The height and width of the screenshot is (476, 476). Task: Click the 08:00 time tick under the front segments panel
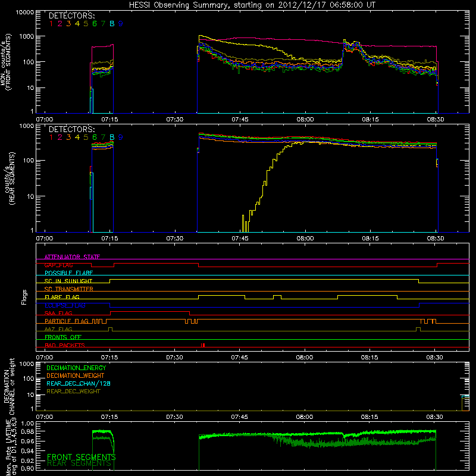(305, 119)
